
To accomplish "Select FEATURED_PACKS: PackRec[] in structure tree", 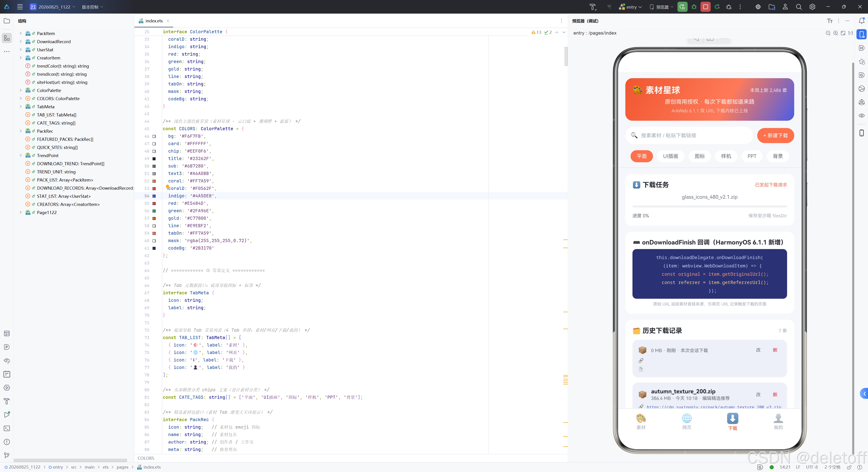I will pos(65,139).
